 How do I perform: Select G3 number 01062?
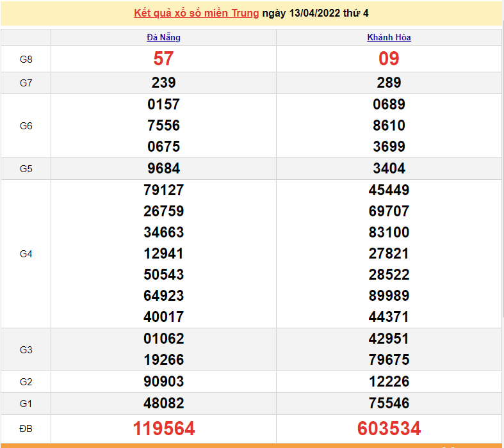163,339
